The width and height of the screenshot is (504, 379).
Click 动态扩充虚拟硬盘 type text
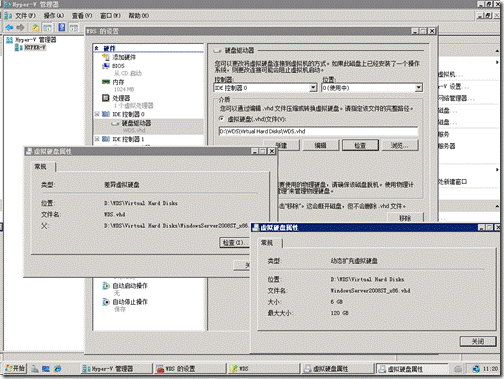(x=354, y=261)
